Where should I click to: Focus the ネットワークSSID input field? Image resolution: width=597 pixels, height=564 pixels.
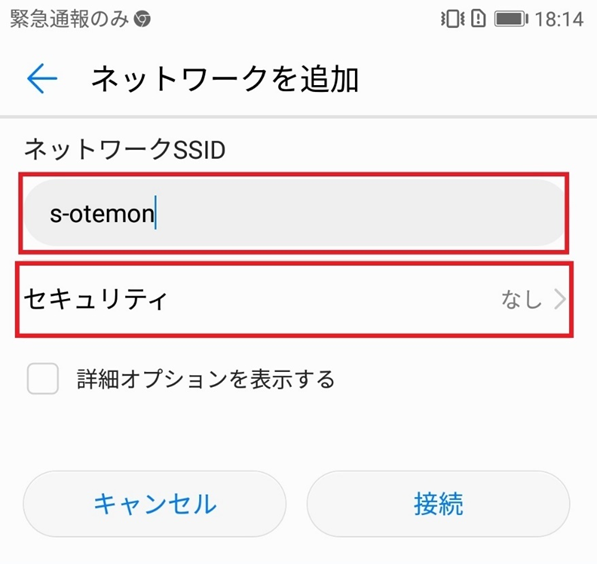294,213
